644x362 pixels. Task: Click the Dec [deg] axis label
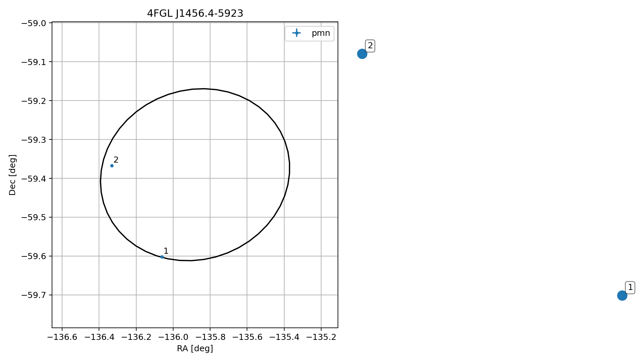pos(12,175)
